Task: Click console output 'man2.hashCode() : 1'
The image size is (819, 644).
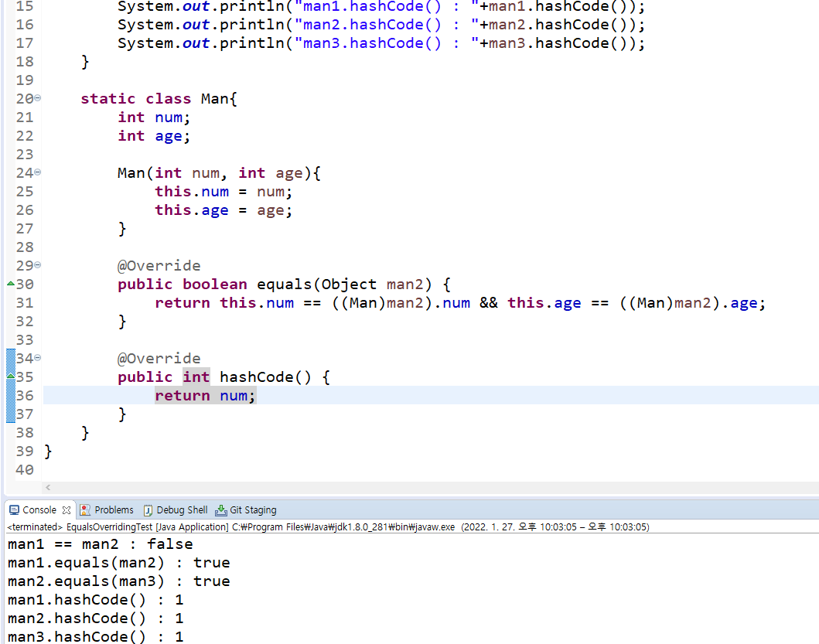Action: click(96, 618)
